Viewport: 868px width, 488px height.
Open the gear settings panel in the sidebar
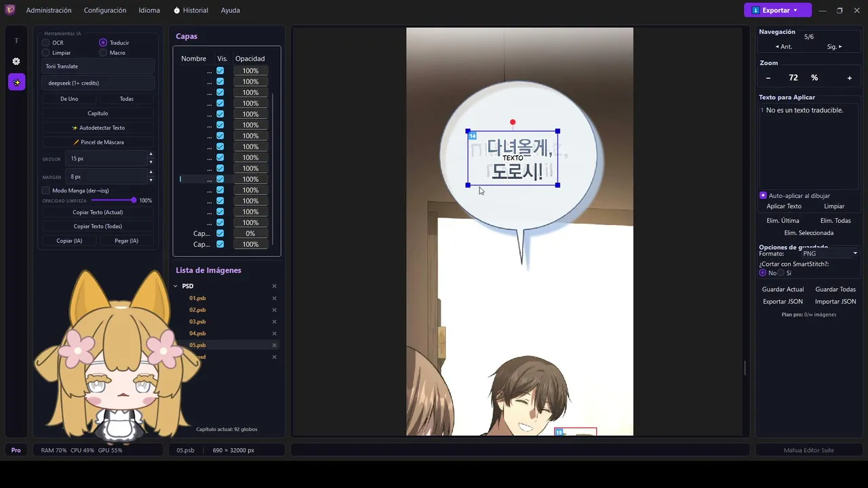(x=17, y=61)
